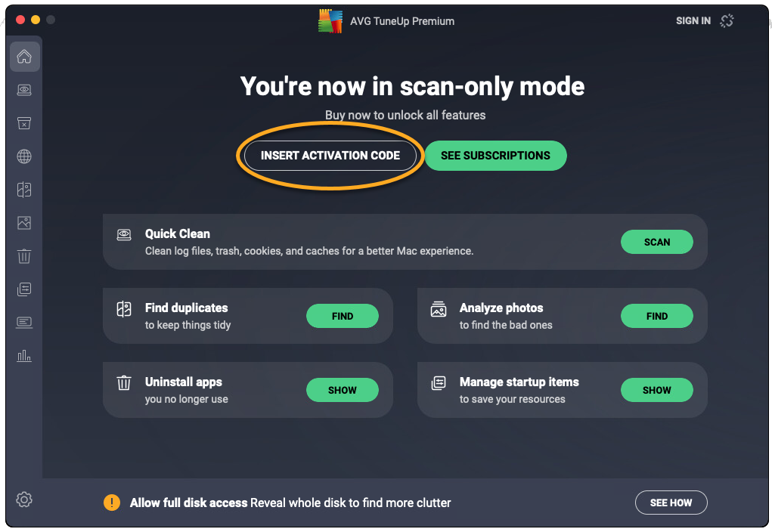
Task: Open Quick Clean in the sidebar
Action: [24, 90]
